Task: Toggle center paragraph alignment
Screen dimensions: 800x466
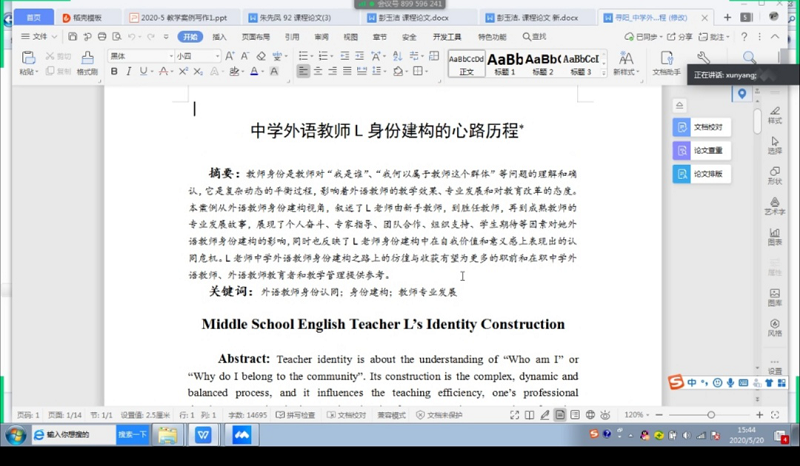Action: (x=318, y=72)
